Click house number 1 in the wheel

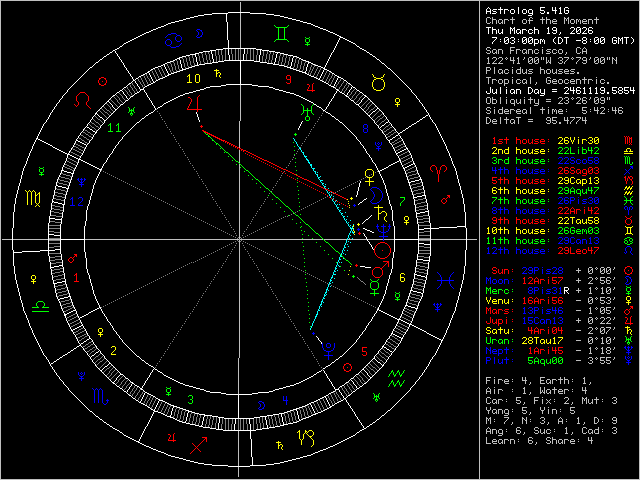[76, 278]
